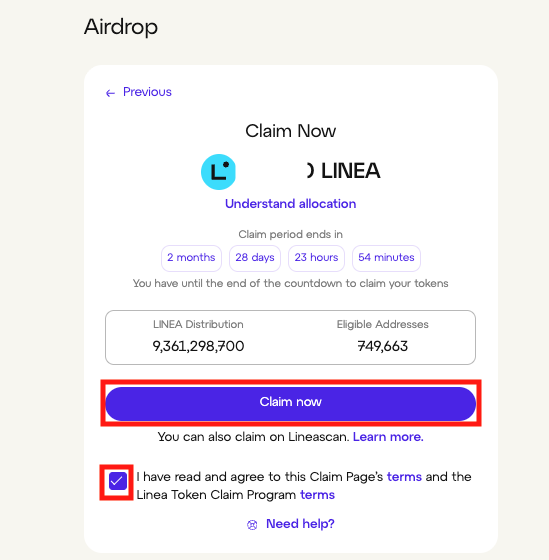Select the 28 days countdown pill
This screenshot has width=549, height=560.
255,258
